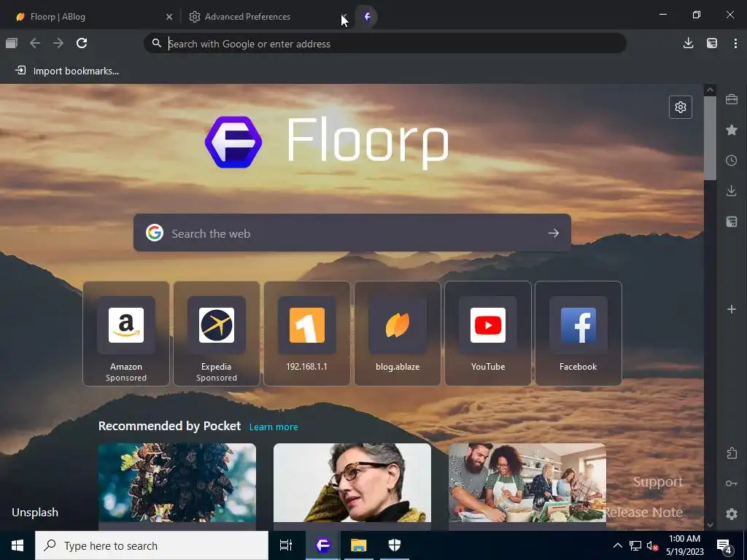Reload the current page

click(x=82, y=43)
